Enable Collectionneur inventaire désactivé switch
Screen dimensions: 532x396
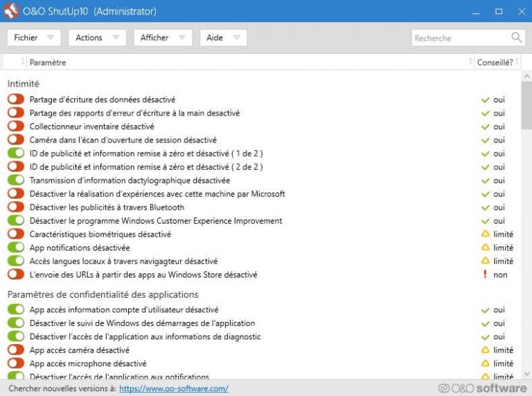16,126
